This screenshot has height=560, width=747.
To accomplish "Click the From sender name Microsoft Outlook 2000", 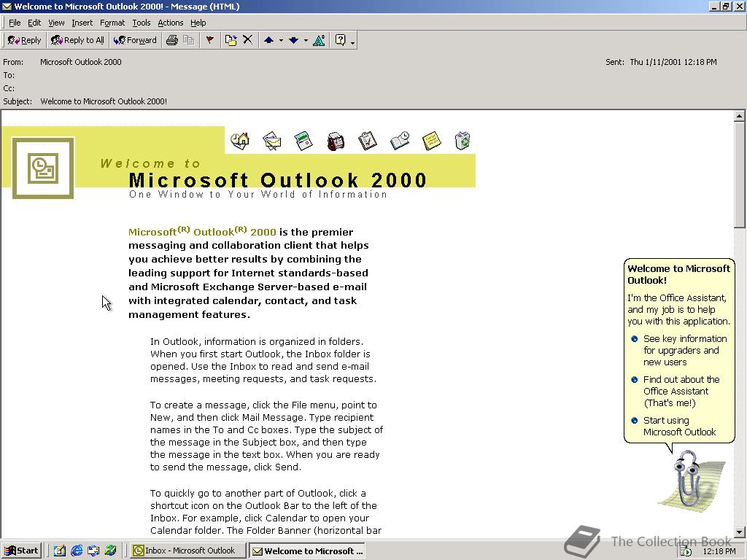I will 80,62.
